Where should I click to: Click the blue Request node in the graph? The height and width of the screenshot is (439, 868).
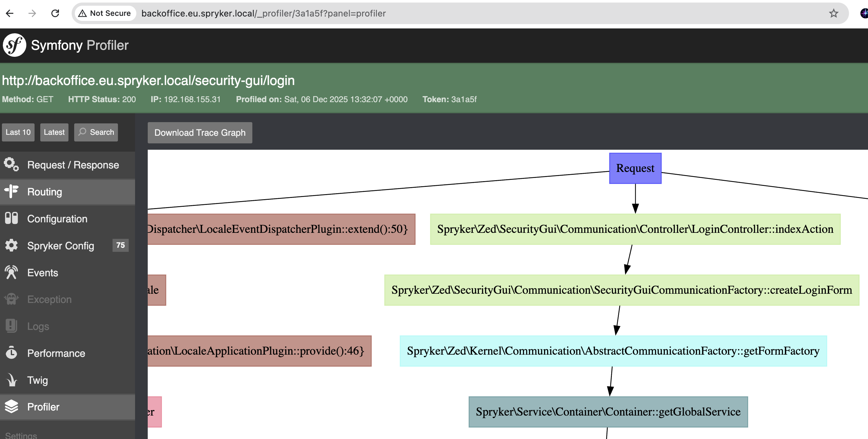coord(635,168)
